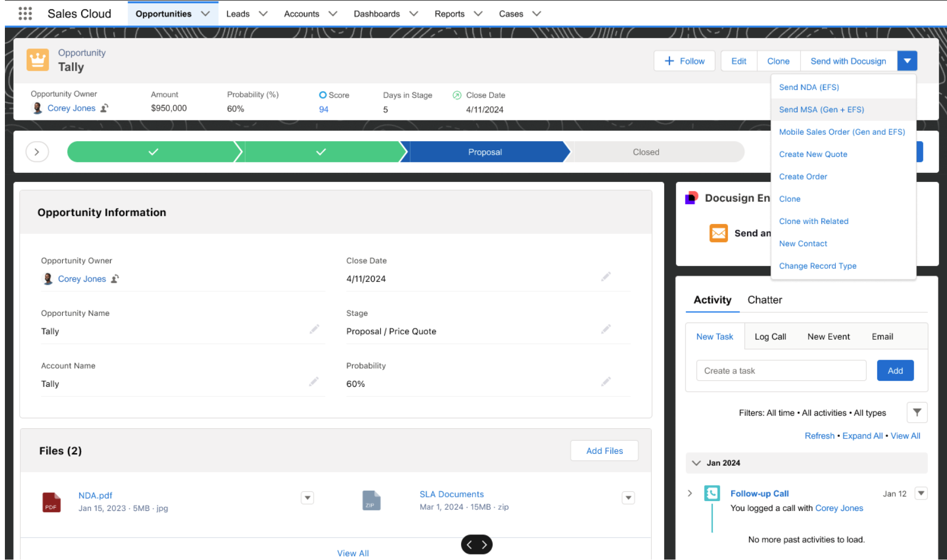Select the first completed path stage

153,152
